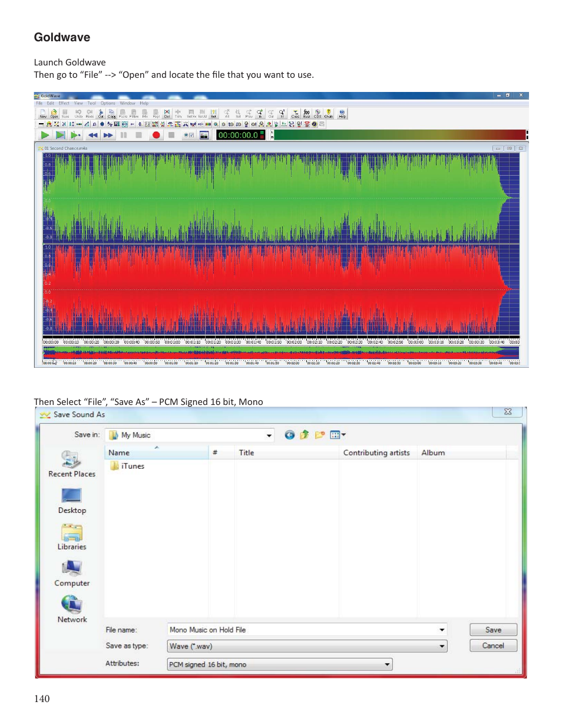Image resolution: width=562 pixels, height=728 pixels.
Task: Click the CDX CD reader icon
Action: coord(318,113)
